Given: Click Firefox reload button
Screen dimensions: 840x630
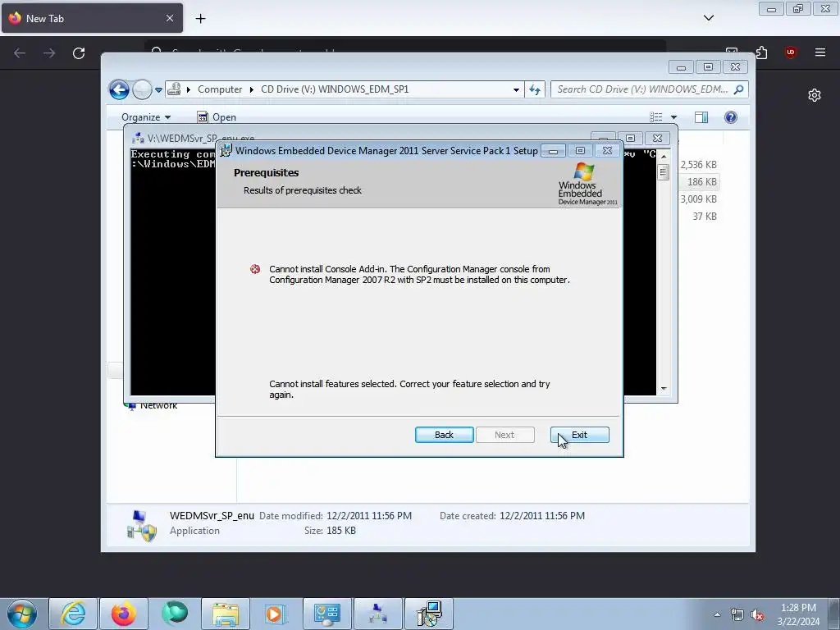Looking at the screenshot, I should click(79, 53).
